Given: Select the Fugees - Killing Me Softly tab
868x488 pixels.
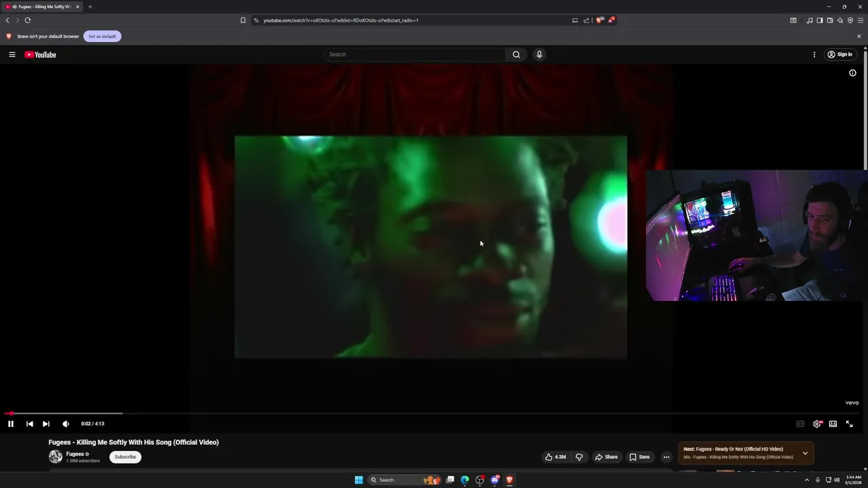Looking at the screenshot, I should point(42,7).
